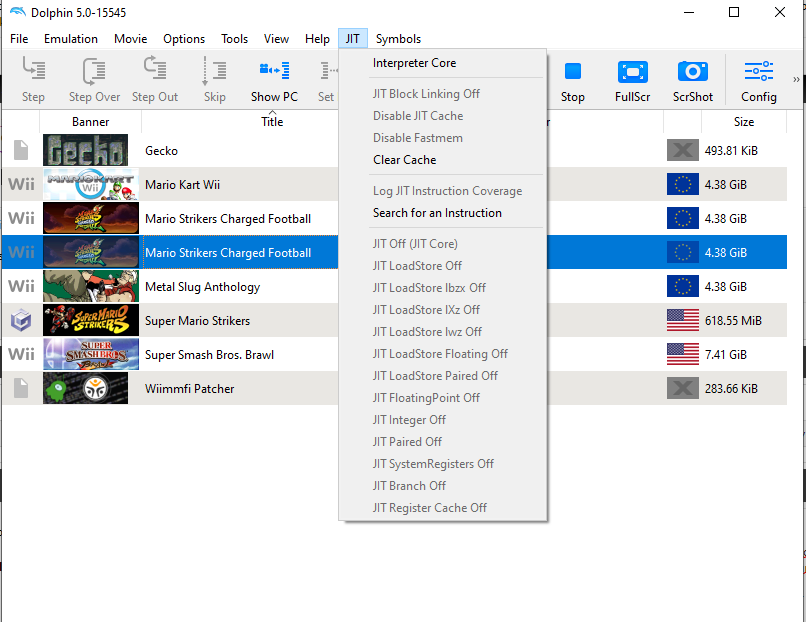Image resolution: width=806 pixels, height=622 pixels.
Task: Click the Wiimmfi Patcher banner
Action: 85,388
